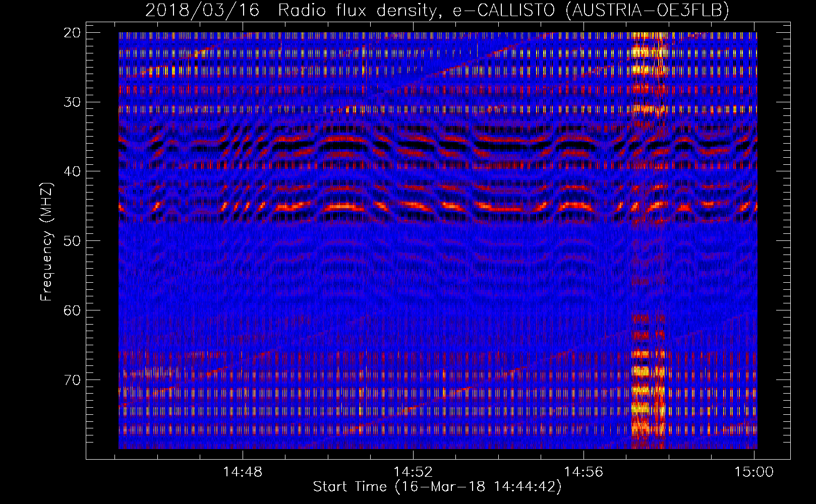Click the 14:48 time tick label
This screenshot has width=816, height=504.
point(243,472)
